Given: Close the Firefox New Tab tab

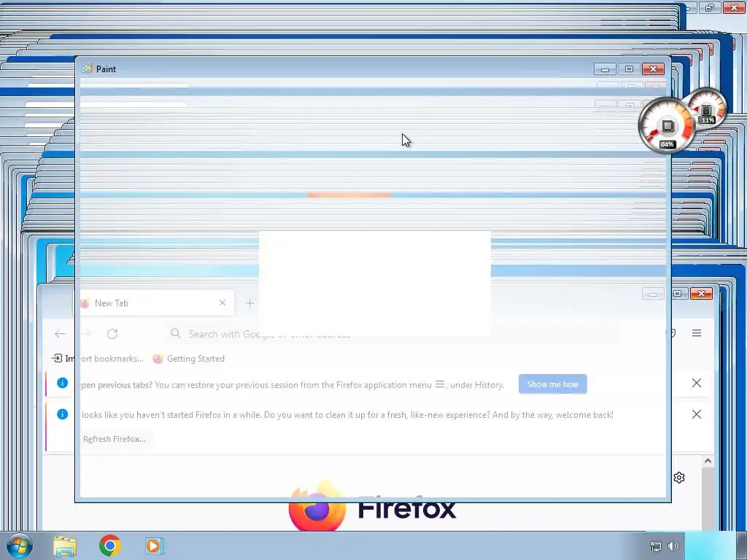Looking at the screenshot, I should [x=222, y=303].
